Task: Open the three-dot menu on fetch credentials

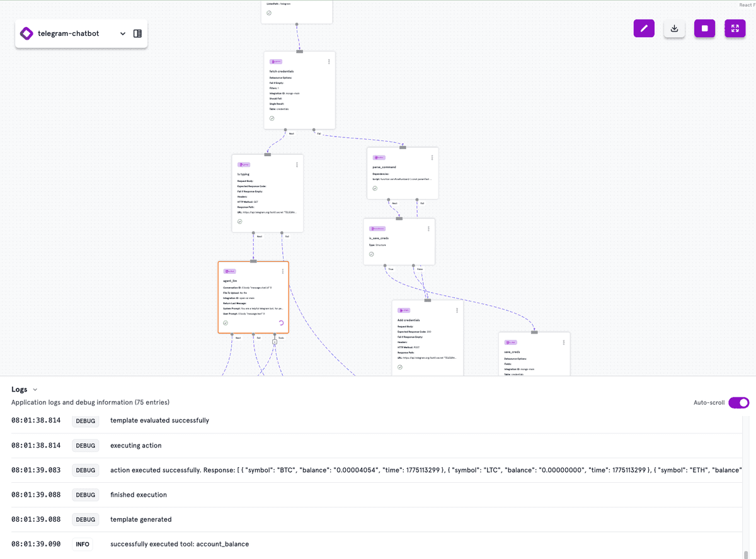Action: 328,61
